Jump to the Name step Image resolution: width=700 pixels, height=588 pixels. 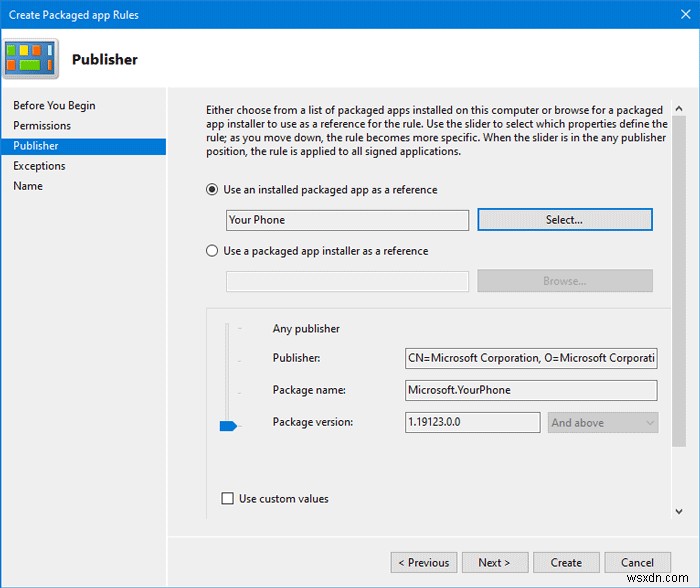click(x=28, y=186)
